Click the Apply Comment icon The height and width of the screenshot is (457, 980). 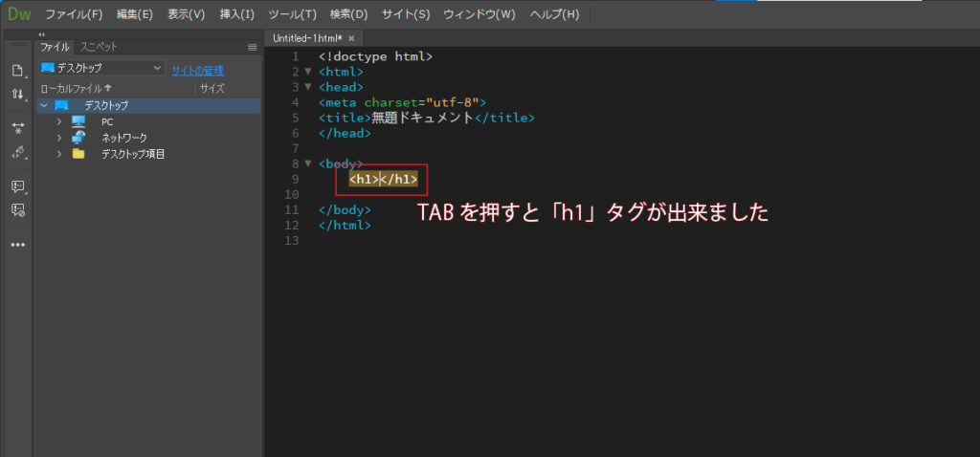(17, 186)
